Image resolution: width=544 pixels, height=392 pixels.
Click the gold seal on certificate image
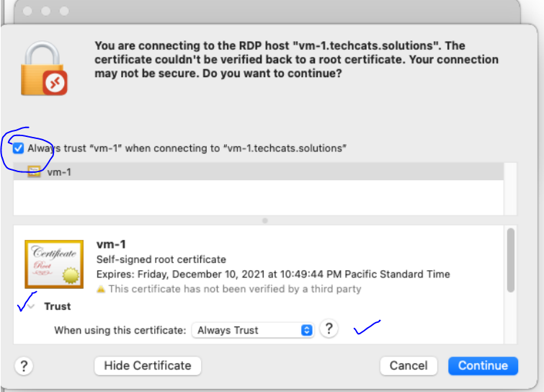[71, 275]
